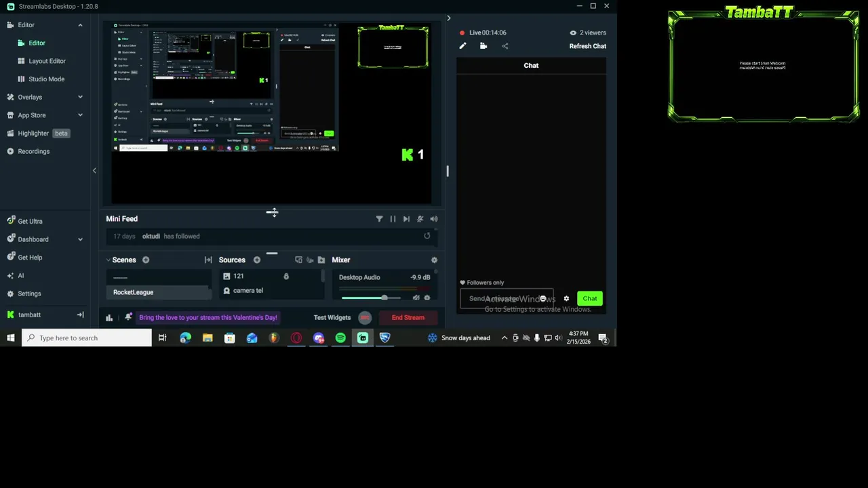The image size is (868, 488).
Task: Open notifications bell icon
Action: [128, 317]
